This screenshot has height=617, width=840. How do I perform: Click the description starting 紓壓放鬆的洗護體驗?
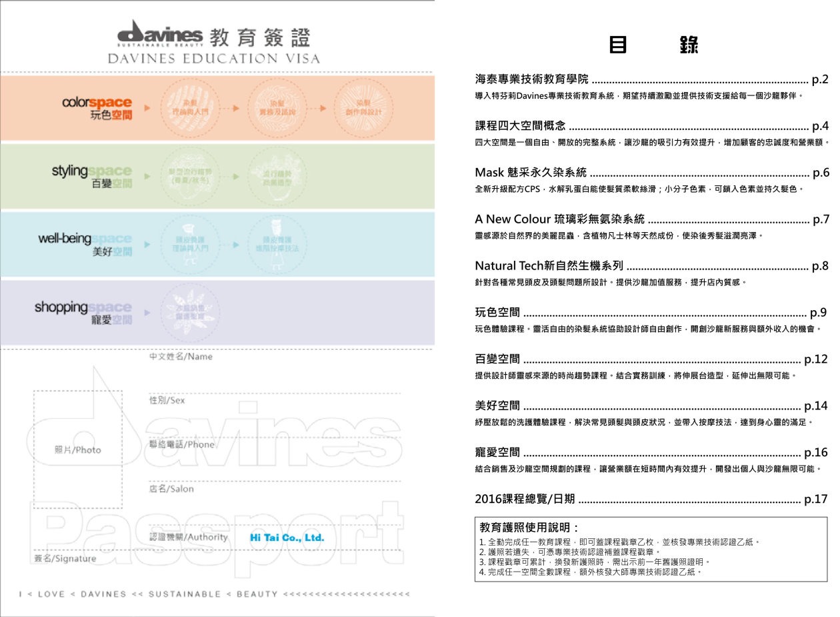pos(644,422)
